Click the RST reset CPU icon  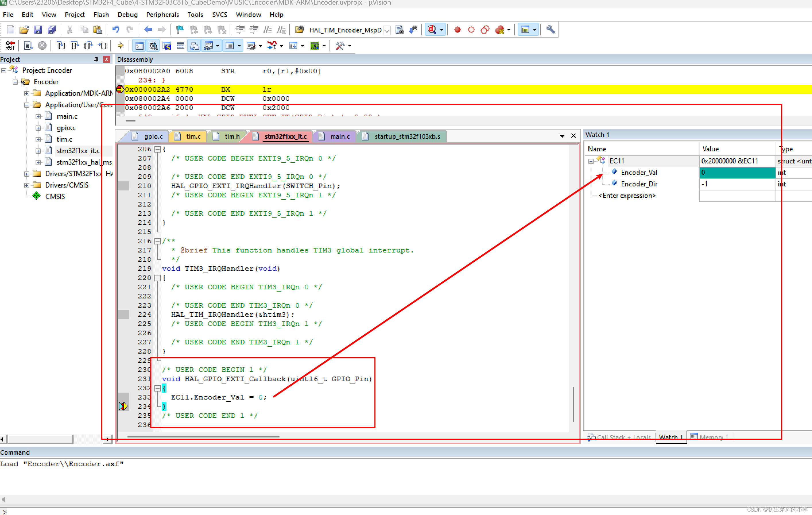point(10,46)
